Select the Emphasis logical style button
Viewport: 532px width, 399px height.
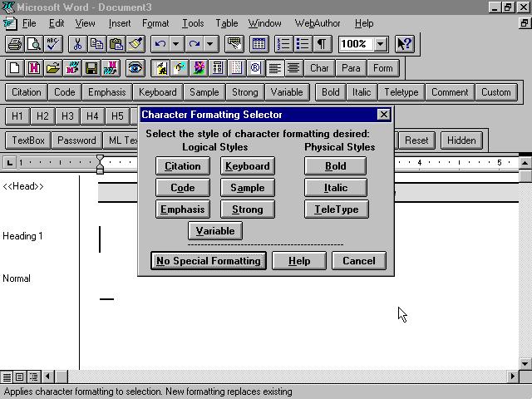(x=182, y=209)
